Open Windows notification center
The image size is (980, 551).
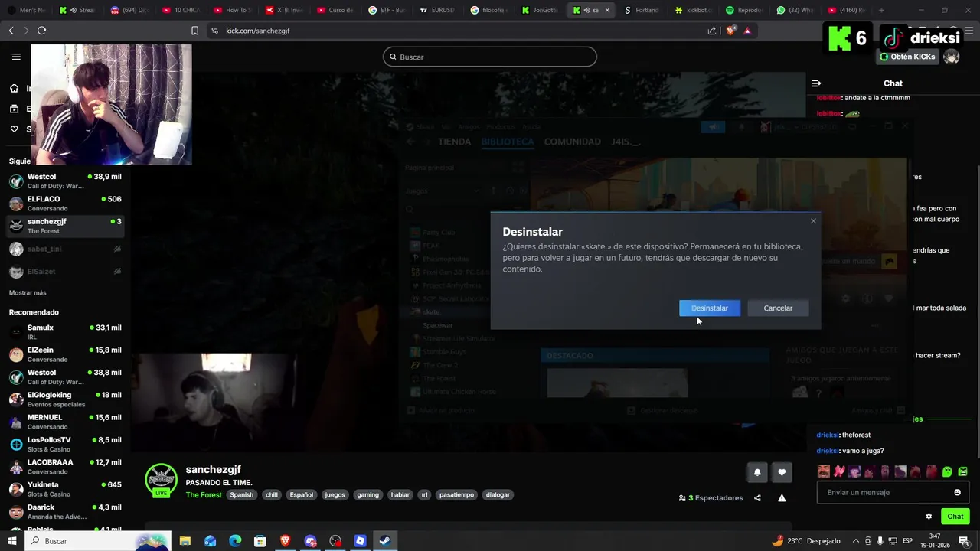[x=964, y=541]
